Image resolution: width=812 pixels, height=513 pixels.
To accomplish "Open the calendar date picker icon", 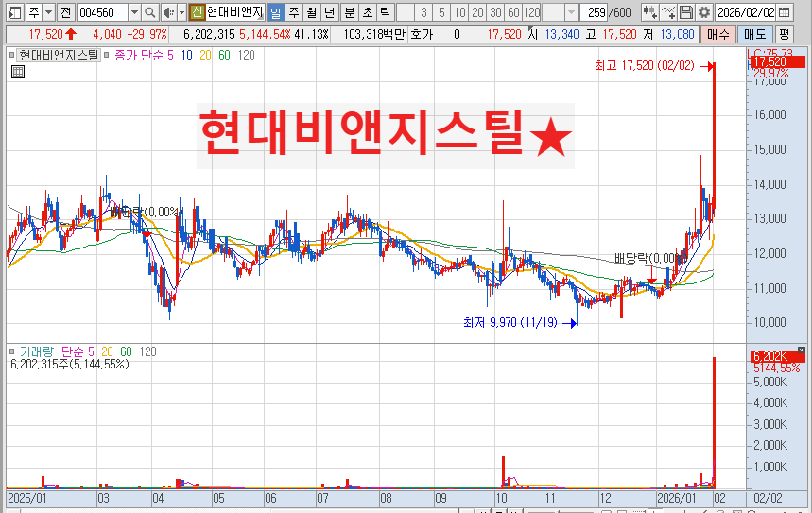I will tap(785, 12).
